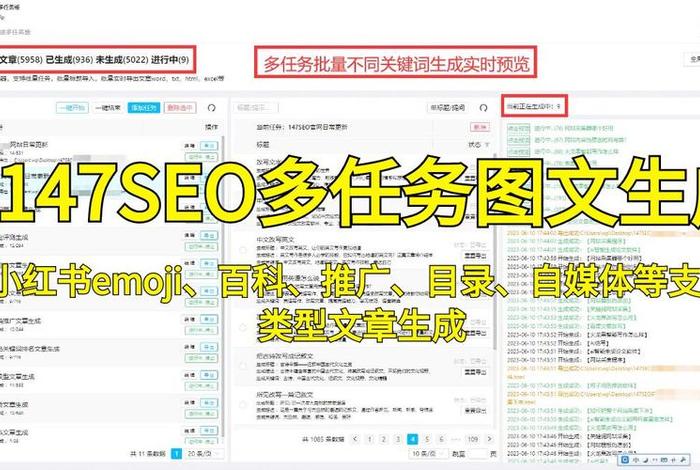Click the blue 添加任务 button
Viewport: 700px width, 470px height.
[144, 108]
